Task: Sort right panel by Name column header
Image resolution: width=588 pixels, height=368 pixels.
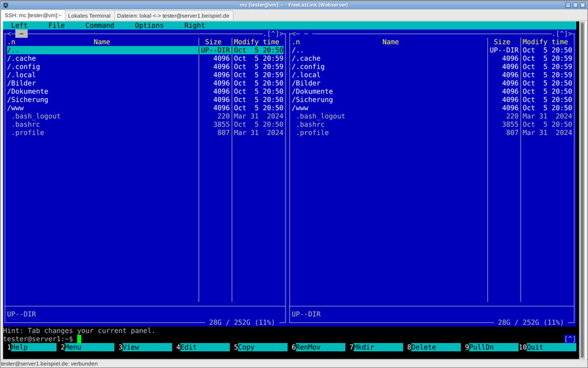Action: [x=390, y=42]
